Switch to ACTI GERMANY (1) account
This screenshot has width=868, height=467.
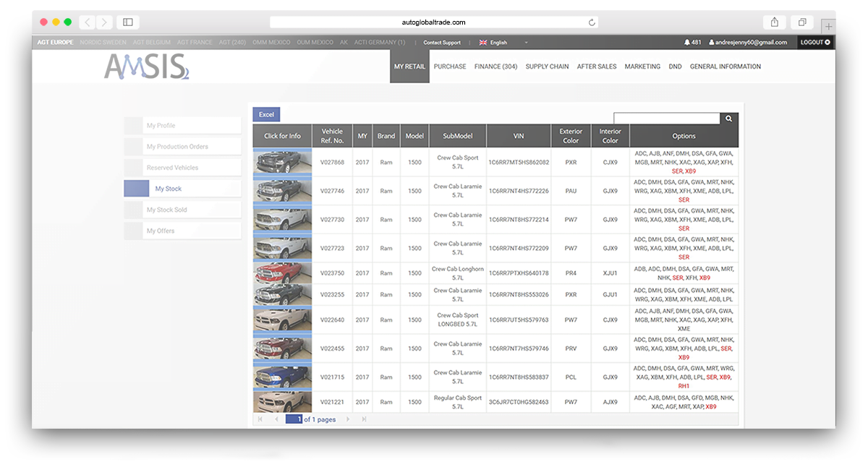pos(380,43)
